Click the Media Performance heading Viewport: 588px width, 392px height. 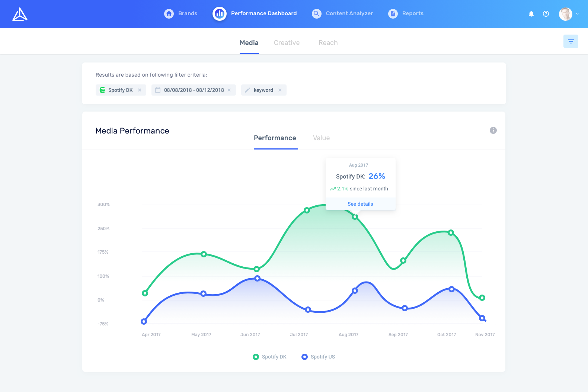132,131
